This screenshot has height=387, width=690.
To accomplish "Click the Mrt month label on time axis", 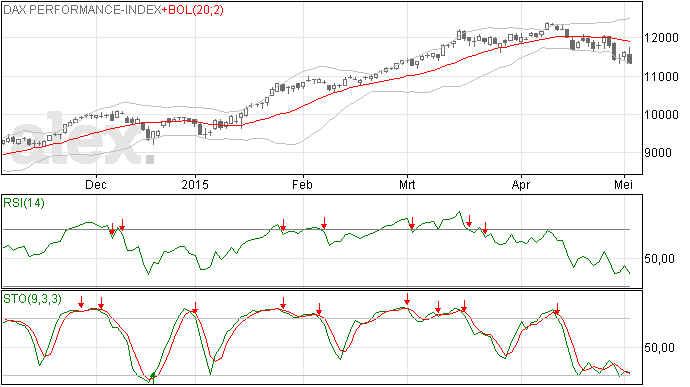I will (x=407, y=185).
